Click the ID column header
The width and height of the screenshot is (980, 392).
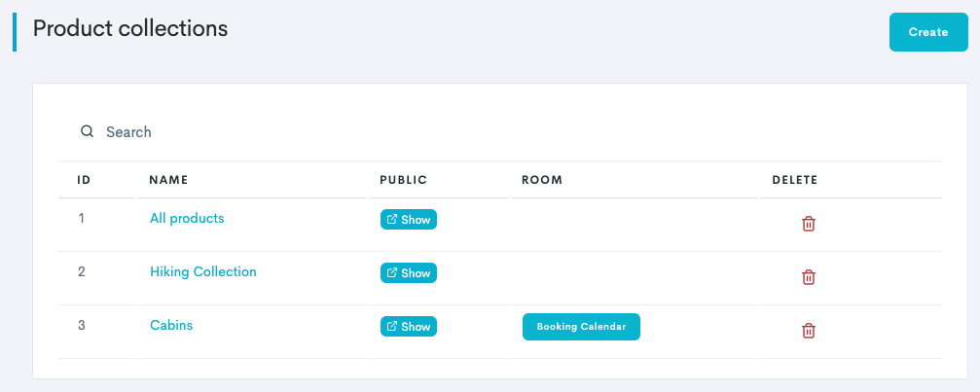point(84,180)
